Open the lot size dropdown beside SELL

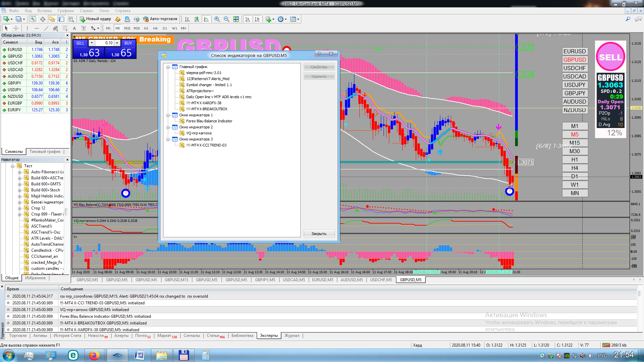click(92, 43)
